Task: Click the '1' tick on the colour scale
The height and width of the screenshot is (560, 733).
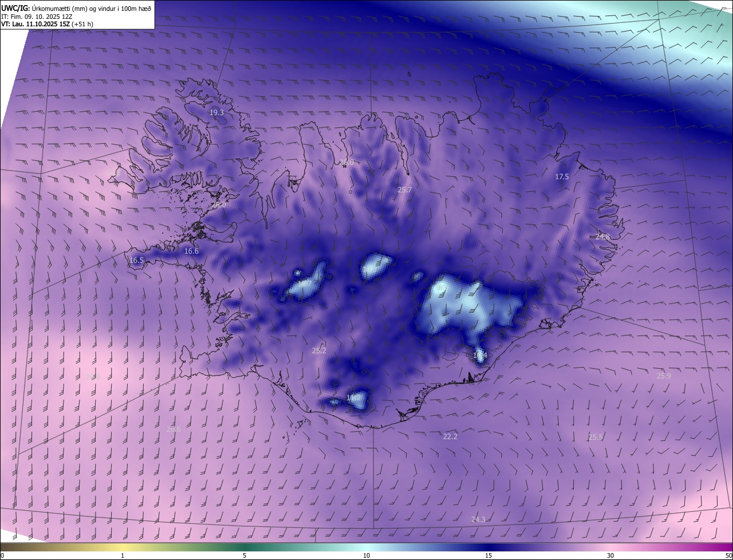Action: (x=123, y=555)
